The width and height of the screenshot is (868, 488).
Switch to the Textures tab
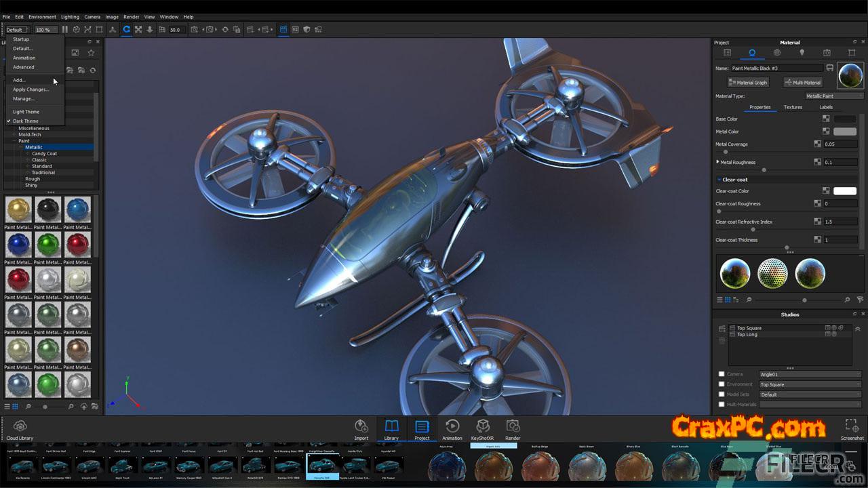(793, 107)
